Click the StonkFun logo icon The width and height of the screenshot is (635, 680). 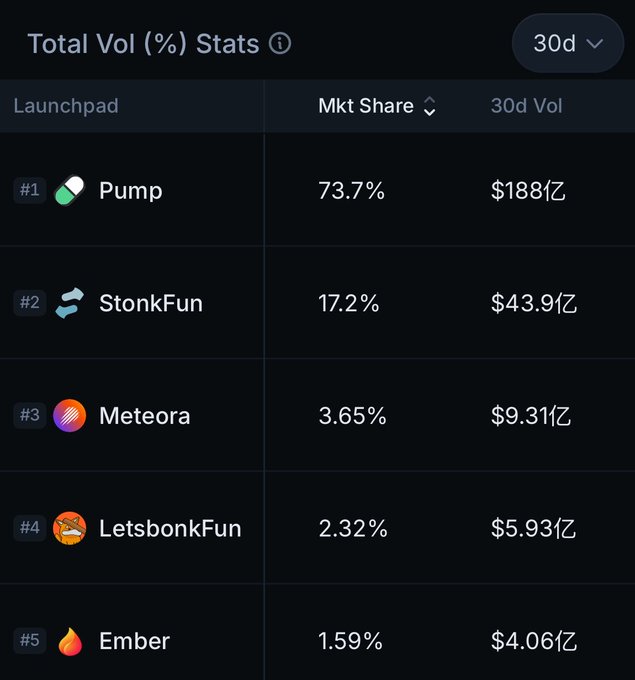click(x=69, y=303)
